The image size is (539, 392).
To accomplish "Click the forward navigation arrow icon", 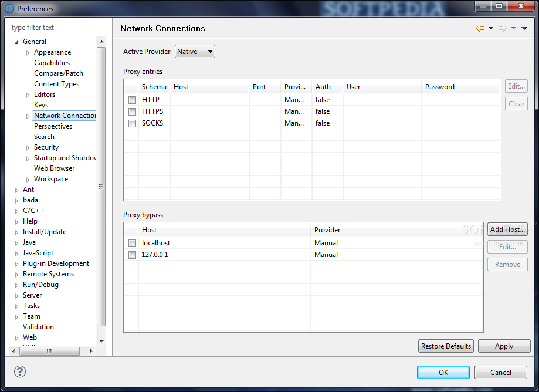I will pyautogui.click(x=503, y=28).
